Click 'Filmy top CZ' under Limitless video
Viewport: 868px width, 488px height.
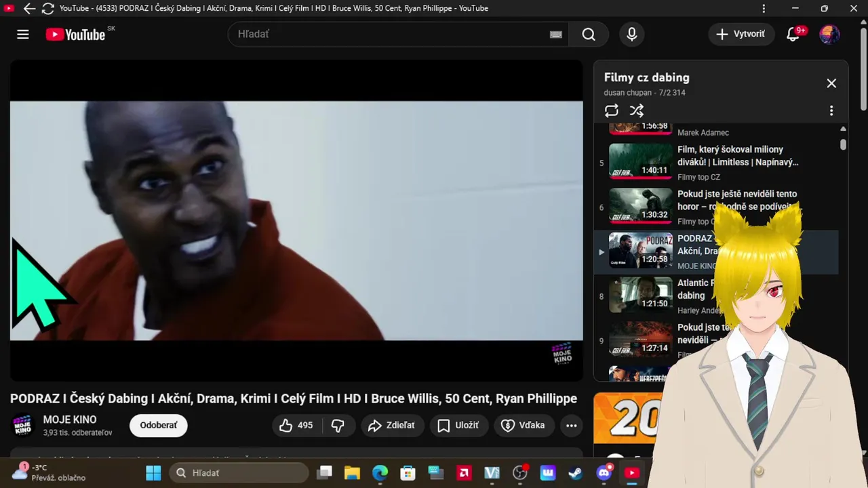click(x=698, y=177)
